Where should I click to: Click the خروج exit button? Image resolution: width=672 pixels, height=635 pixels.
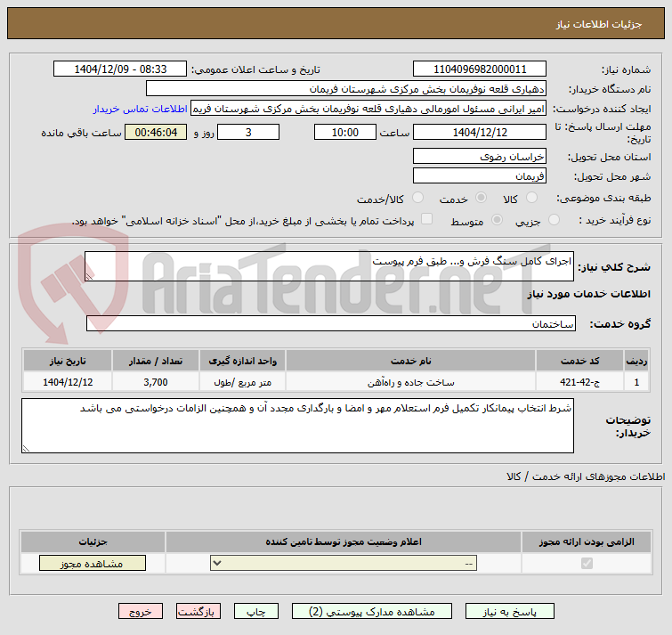[141, 612]
